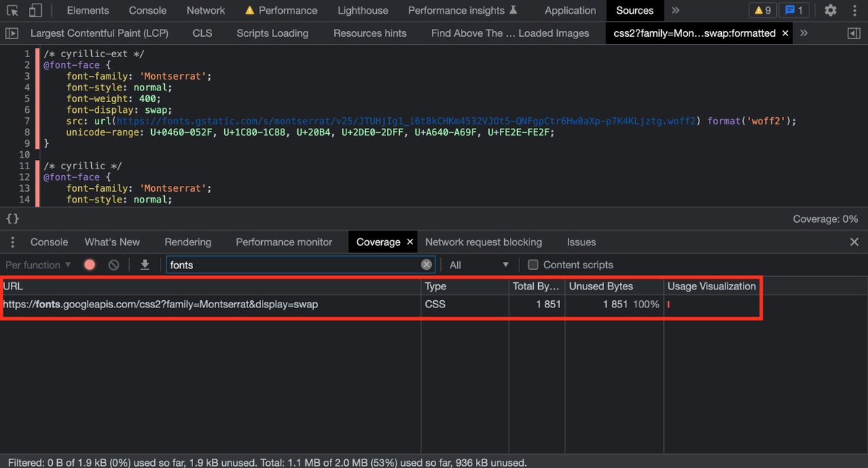Screen dimensions: 868x468
Task: Open Performance insights tab
Action: click(x=463, y=10)
